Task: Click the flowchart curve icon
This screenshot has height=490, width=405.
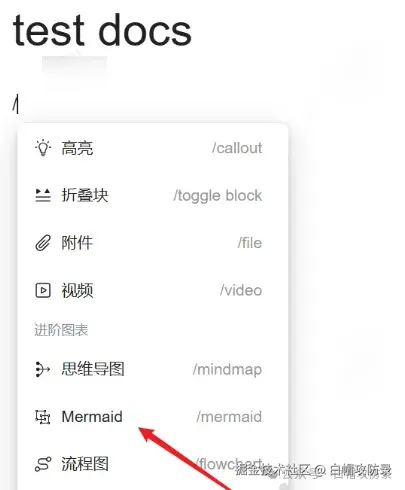Action: [x=43, y=464]
